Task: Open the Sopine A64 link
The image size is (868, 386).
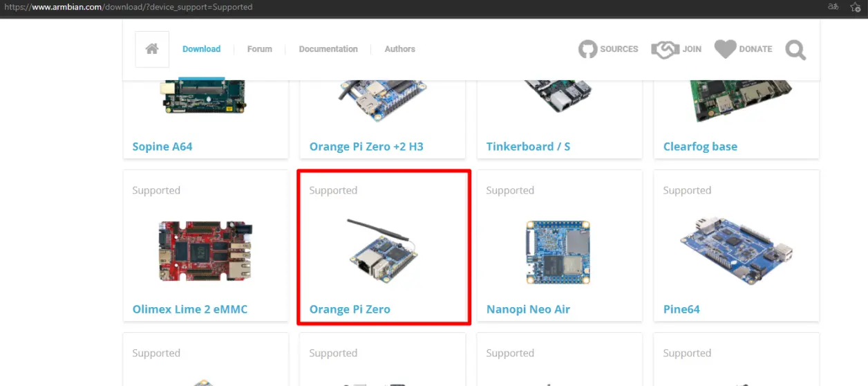Action: pos(162,147)
